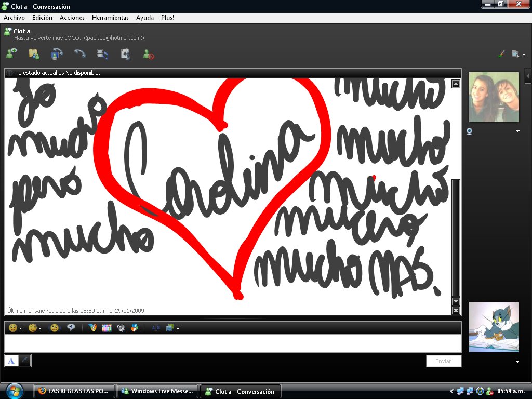Start a voice call with handset icon
This screenshot has height=399, width=532.
[80, 54]
